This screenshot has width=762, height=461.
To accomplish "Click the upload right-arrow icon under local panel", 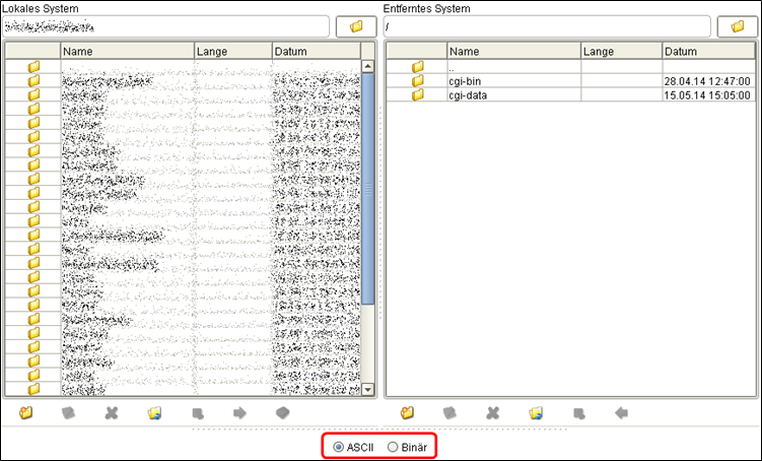I will coord(240,412).
